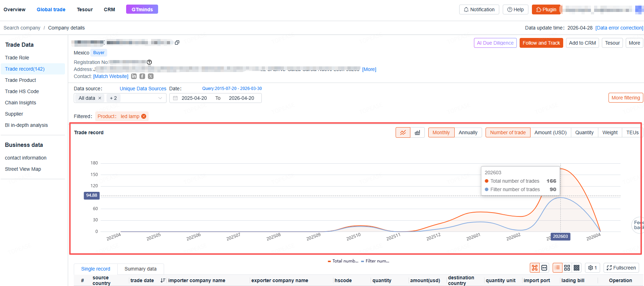Copy company name icon next to title
Screen dimensions: 644x286
[x=177, y=43]
